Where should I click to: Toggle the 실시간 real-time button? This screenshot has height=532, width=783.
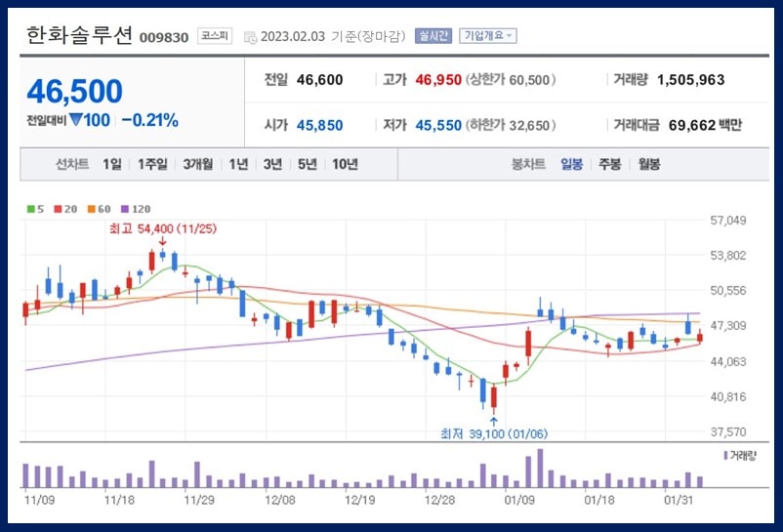[x=433, y=36]
